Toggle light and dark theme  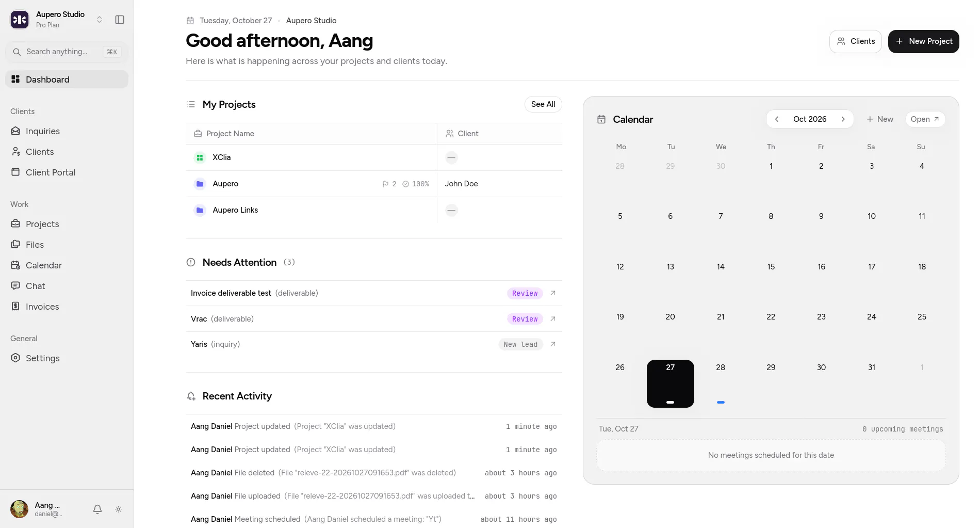pos(118,509)
